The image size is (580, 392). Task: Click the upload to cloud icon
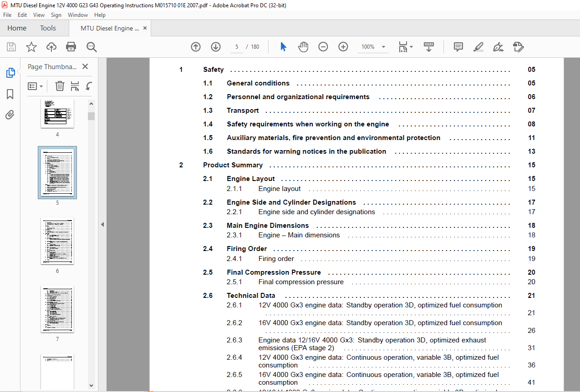[51, 47]
